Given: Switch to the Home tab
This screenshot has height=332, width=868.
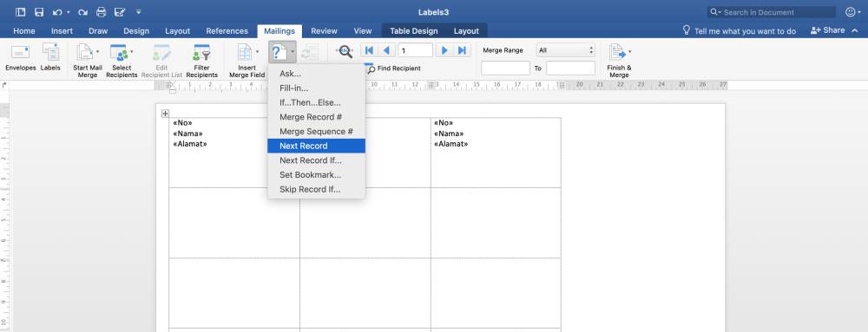Looking at the screenshot, I should [24, 31].
